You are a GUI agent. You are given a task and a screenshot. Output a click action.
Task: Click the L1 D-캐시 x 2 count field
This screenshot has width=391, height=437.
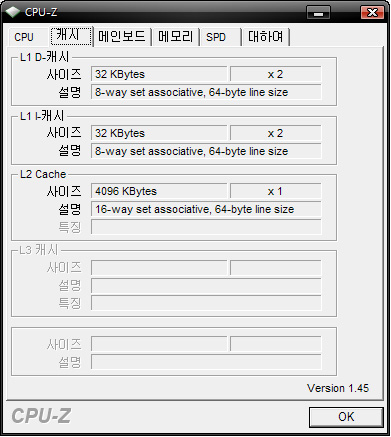click(276, 74)
